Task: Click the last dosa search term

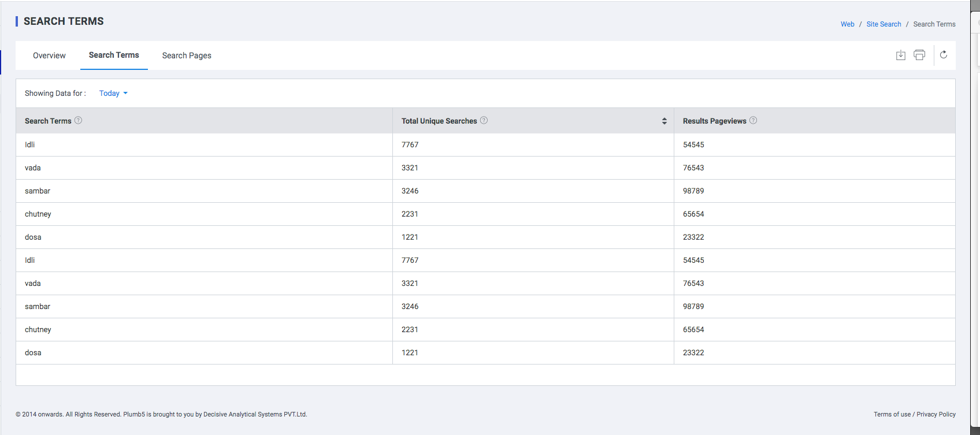Action: click(33, 352)
